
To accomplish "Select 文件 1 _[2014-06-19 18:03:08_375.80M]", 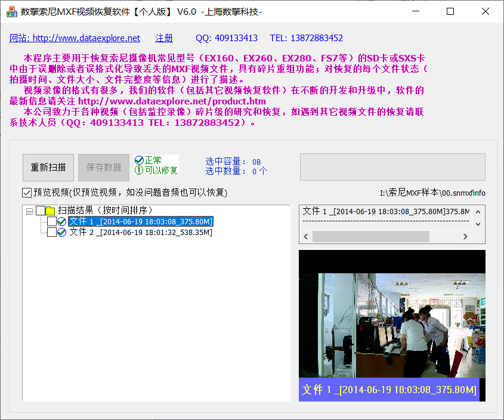I will click(141, 221).
